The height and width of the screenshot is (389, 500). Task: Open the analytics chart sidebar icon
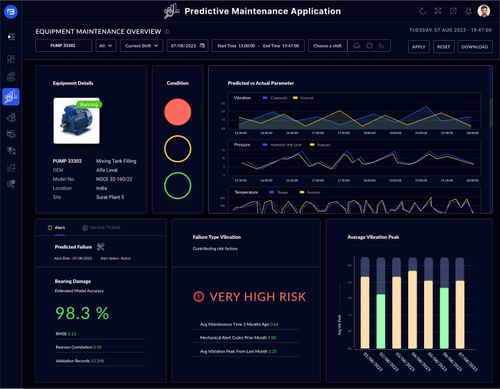tap(11, 167)
